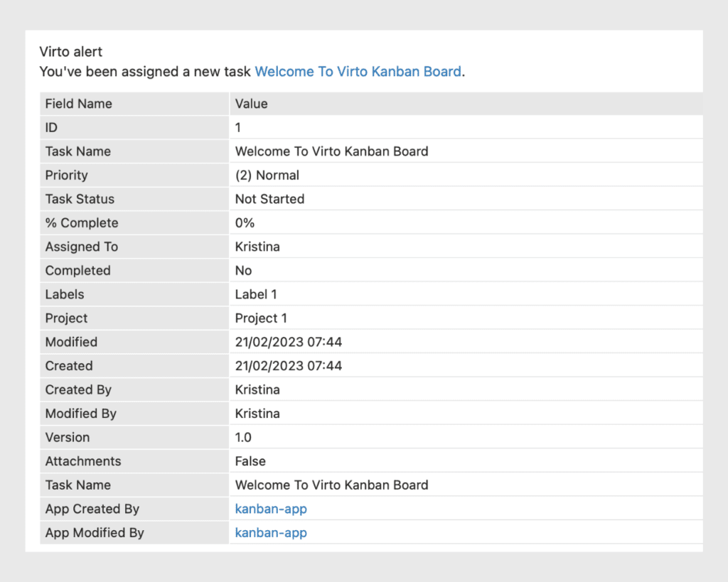This screenshot has width=728, height=582.
Task: Select the 'Modified' field name cell
Action: pos(134,342)
